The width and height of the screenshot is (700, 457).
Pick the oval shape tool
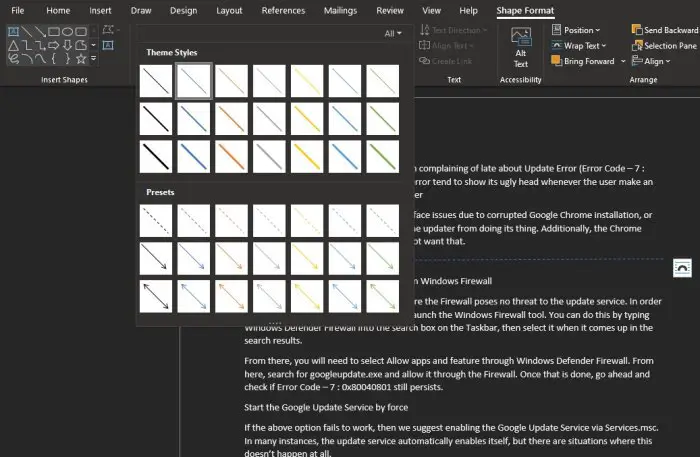coord(67,31)
